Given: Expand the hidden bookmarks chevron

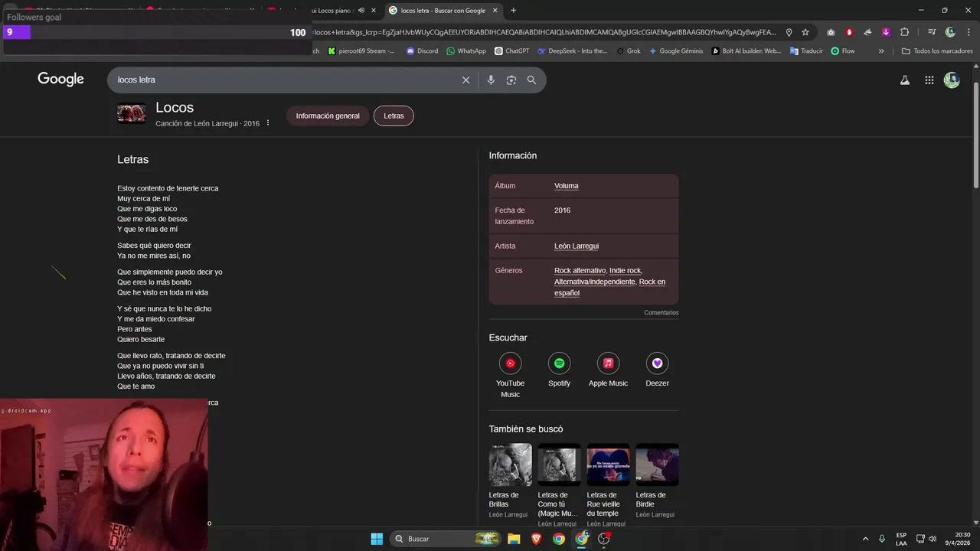Looking at the screenshot, I should (881, 51).
